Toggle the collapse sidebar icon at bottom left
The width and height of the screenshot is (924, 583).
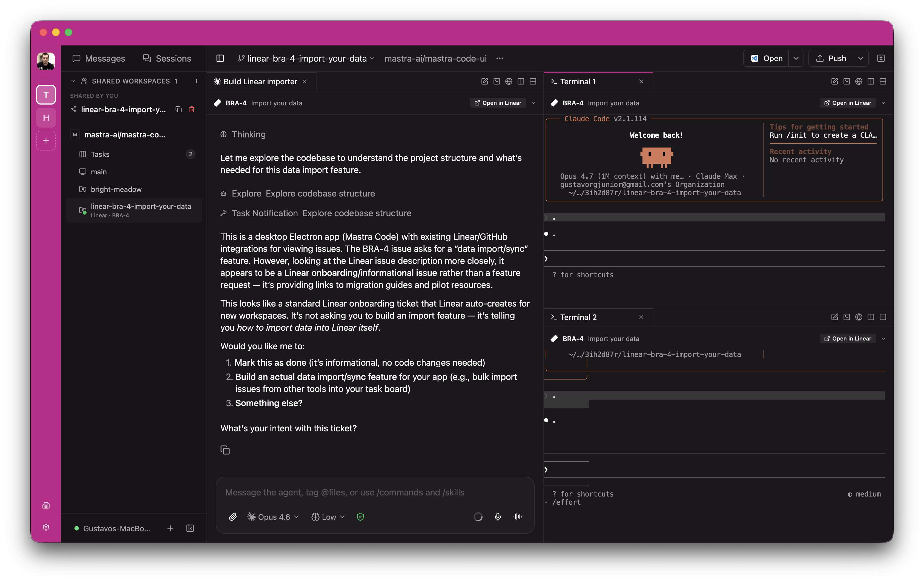(x=190, y=528)
